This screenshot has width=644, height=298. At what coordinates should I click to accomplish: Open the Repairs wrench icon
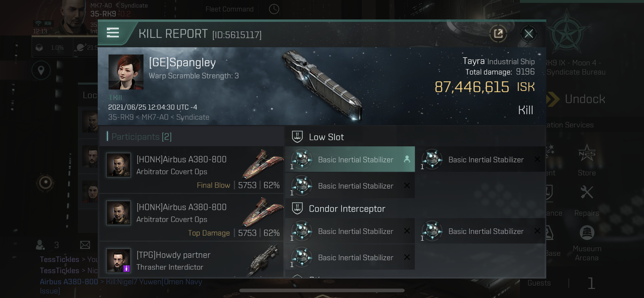(x=586, y=193)
